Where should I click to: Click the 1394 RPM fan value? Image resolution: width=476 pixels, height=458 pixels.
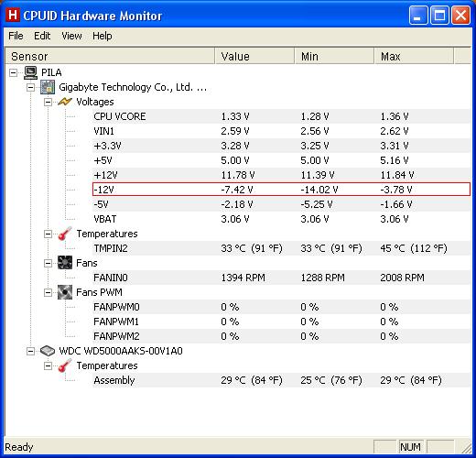pos(243,278)
